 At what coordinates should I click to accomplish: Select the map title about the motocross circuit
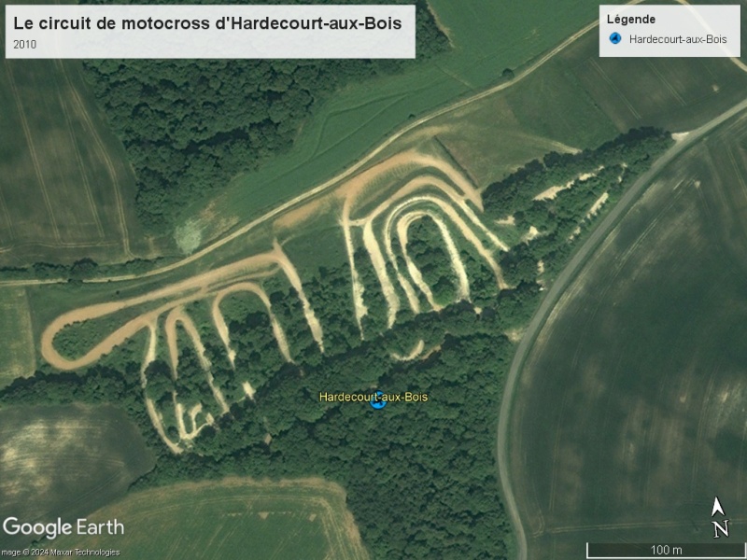click(x=207, y=22)
